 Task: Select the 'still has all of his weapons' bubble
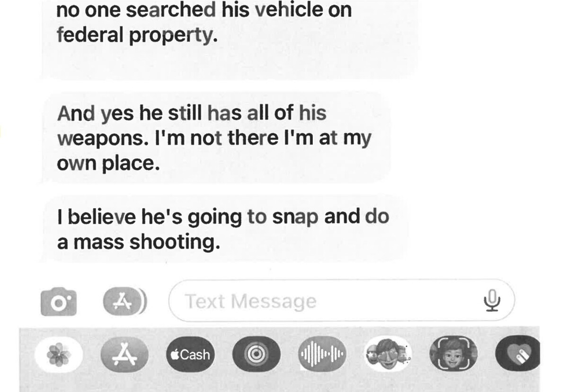tap(216, 138)
